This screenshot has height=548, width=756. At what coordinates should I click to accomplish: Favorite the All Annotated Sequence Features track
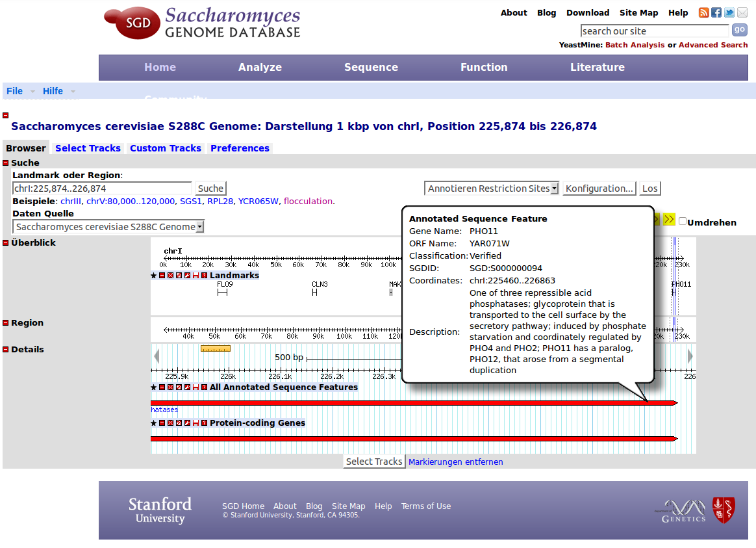(x=154, y=387)
